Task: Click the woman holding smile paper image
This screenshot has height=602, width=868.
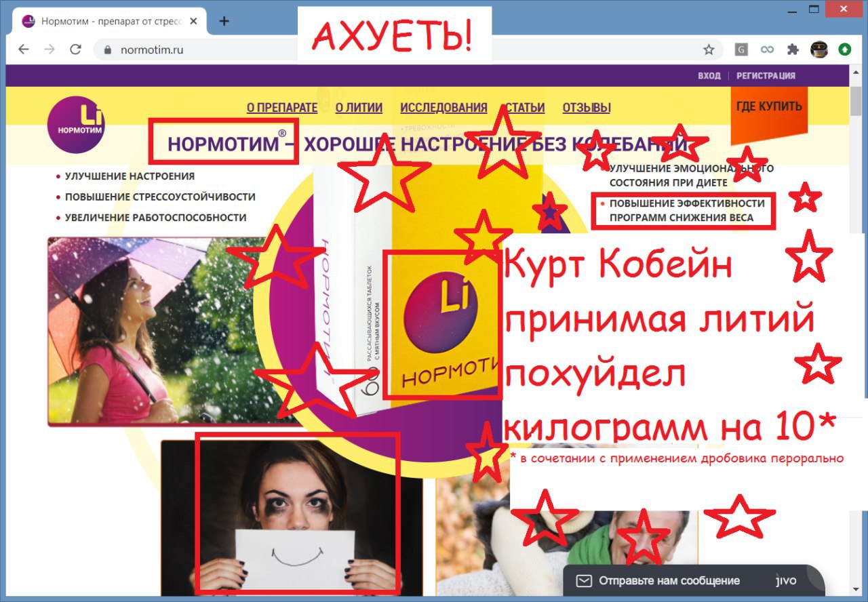Action: click(x=292, y=517)
